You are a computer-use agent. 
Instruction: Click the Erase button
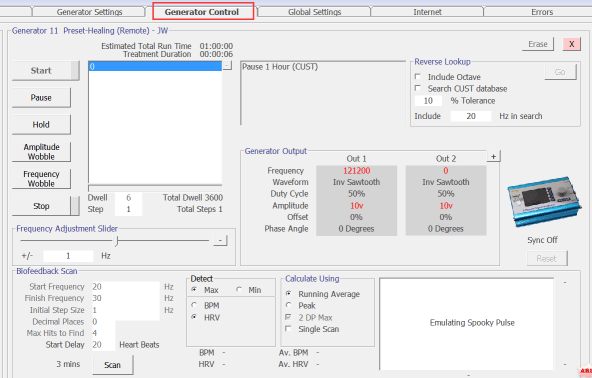coord(538,44)
